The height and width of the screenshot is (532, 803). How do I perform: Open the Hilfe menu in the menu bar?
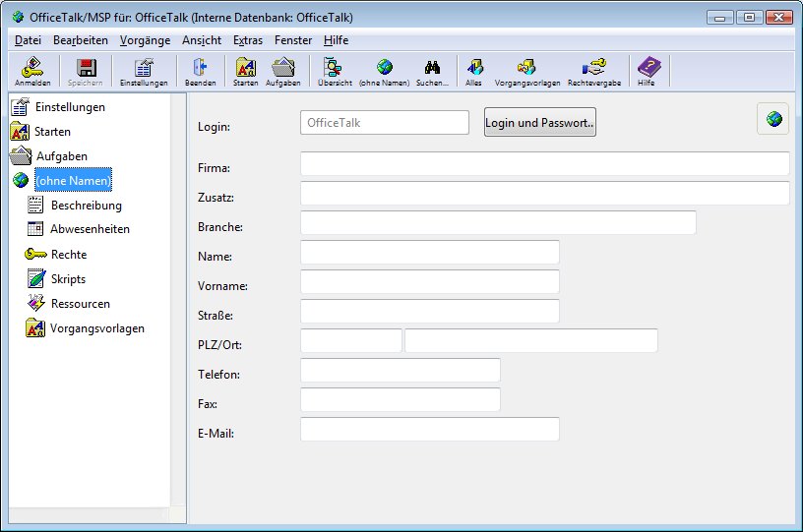pyautogui.click(x=336, y=40)
